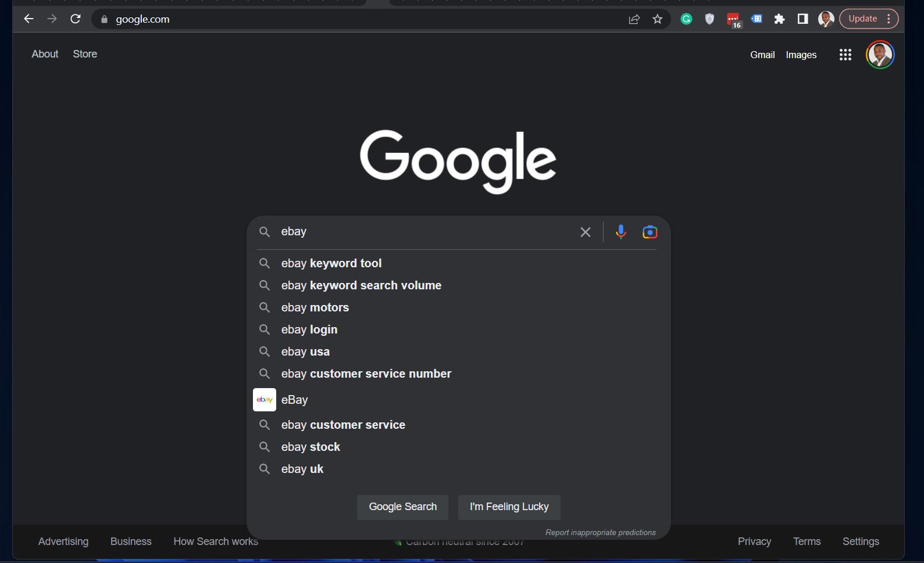Click the share page icon in address bar

[x=634, y=19]
